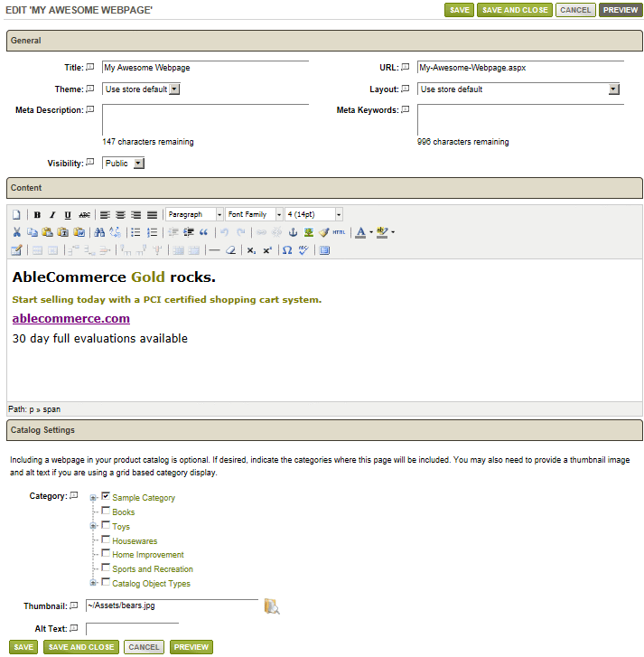Check the Books category

coord(106,511)
